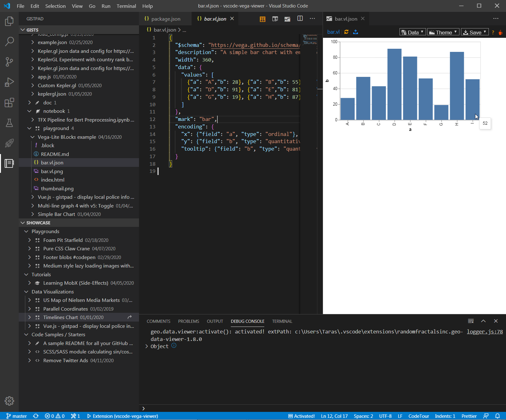
Task: Open the Manage gear settings
Action: click(x=9, y=401)
